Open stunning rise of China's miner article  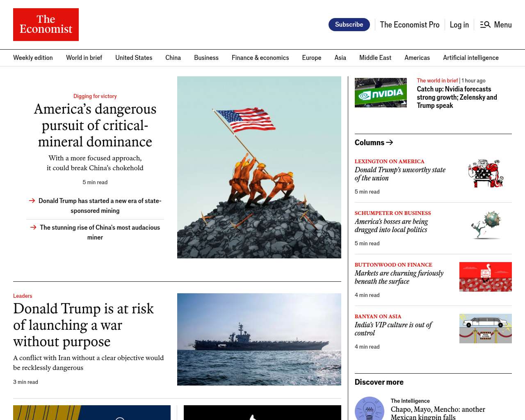tap(100, 232)
